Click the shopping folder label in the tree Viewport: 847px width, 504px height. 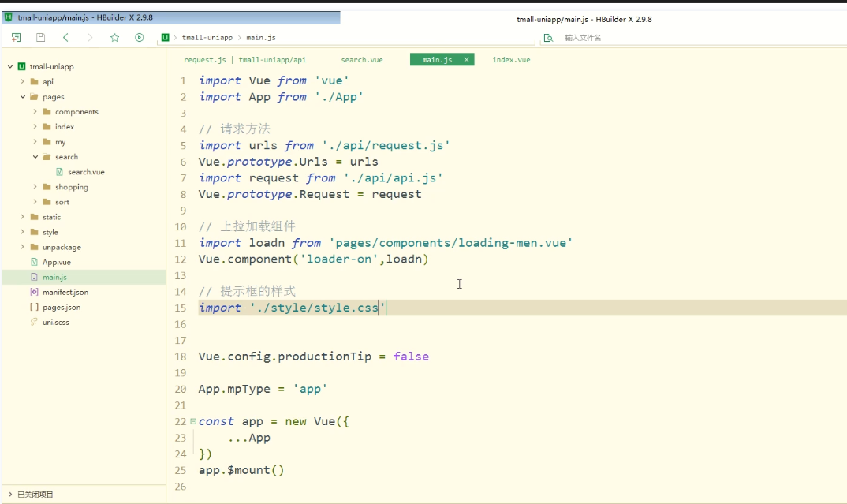coord(71,187)
